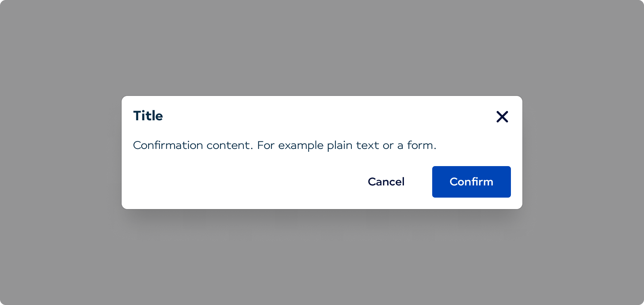This screenshot has height=305, width=644.
Task: Click the phrase 'plain text' in the message
Action: pos(353,145)
